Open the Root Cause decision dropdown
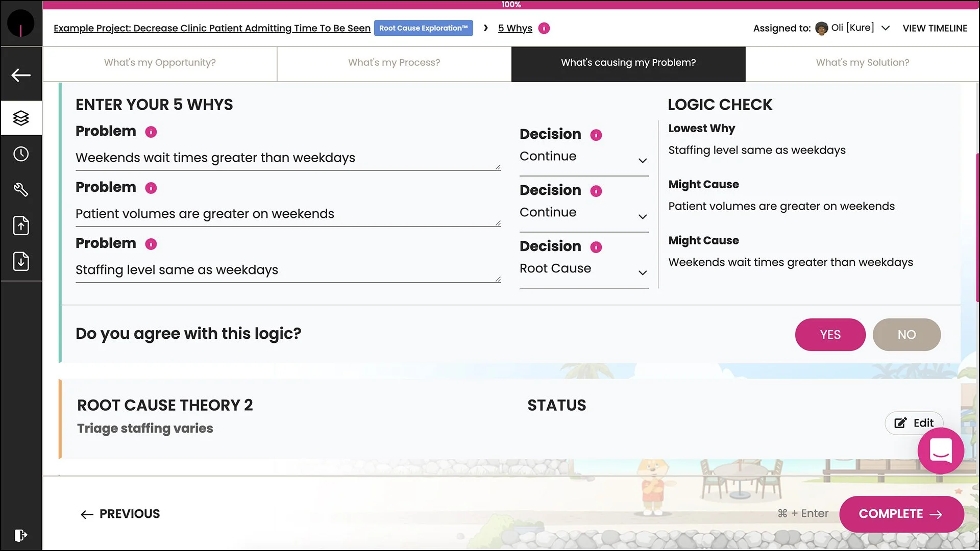This screenshot has width=980, height=551. (583, 269)
